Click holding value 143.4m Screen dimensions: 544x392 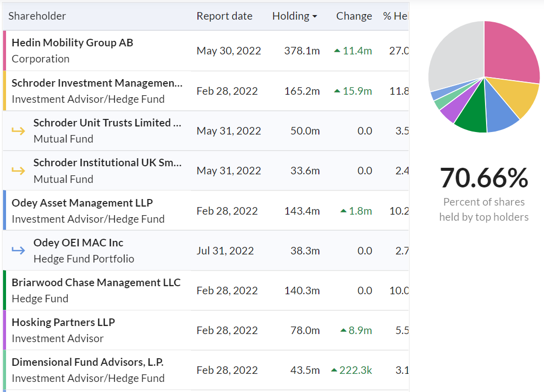click(x=302, y=211)
